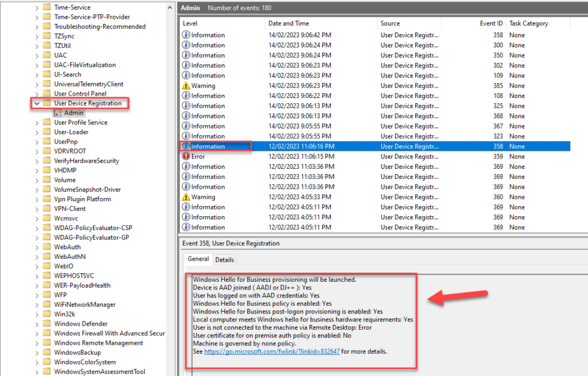The height and width of the screenshot is (376, 588).
Task: Expand the Windows Firewall With Advanced Security node
Action: [x=37, y=333]
